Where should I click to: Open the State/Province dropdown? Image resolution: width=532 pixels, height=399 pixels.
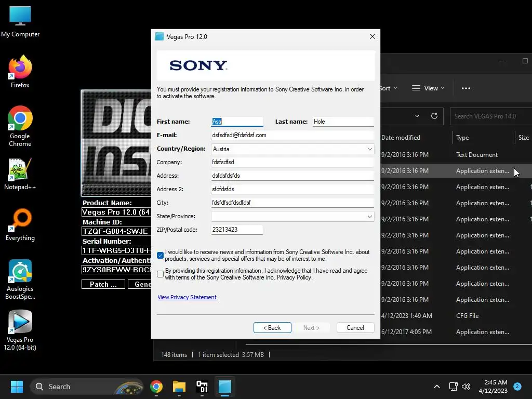(x=292, y=217)
